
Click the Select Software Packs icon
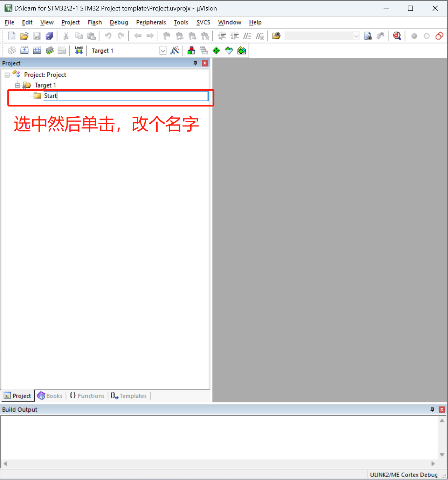229,50
